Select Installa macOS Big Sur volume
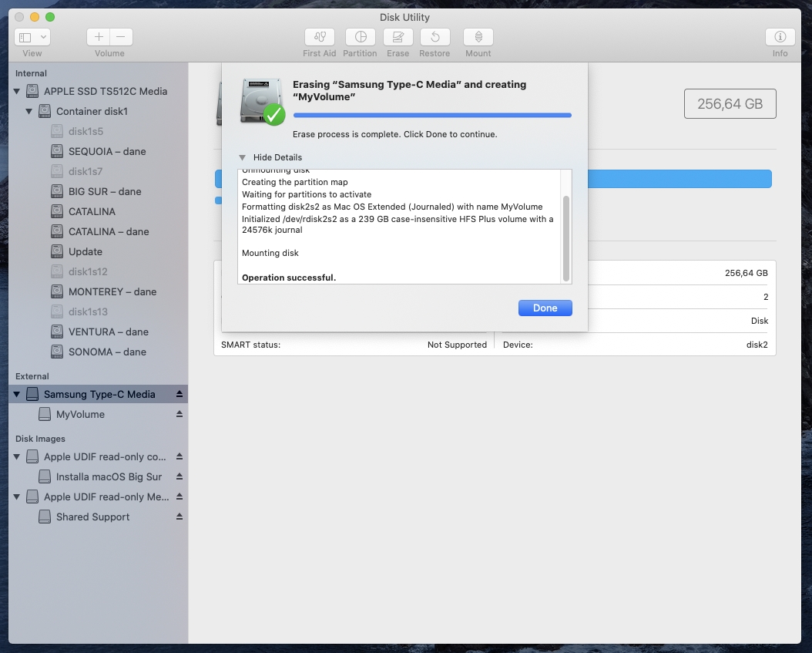Image resolution: width=812 pixels, height=653 pixels. 99,476
